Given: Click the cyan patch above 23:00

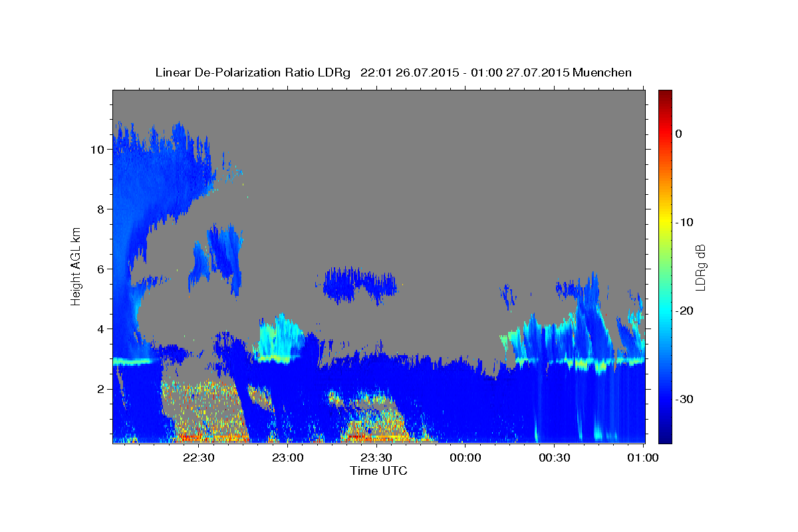Looking at the screenshot, I should (x=281, y=338).
